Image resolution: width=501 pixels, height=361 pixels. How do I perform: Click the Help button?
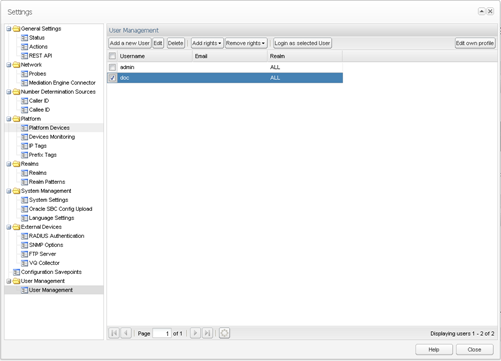(434, 349)
